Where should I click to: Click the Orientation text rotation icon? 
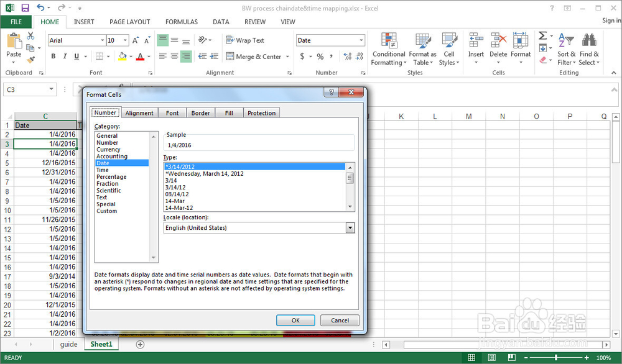click(203, 40)
